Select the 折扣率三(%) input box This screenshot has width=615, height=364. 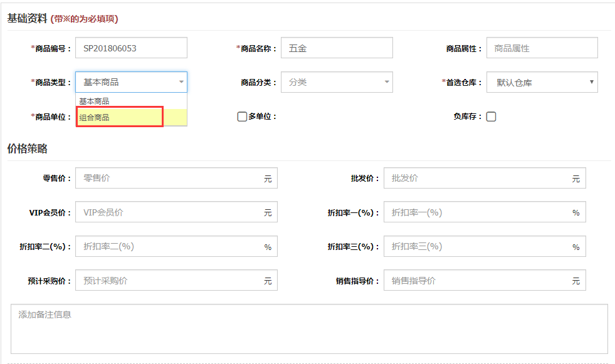(476, 247)
